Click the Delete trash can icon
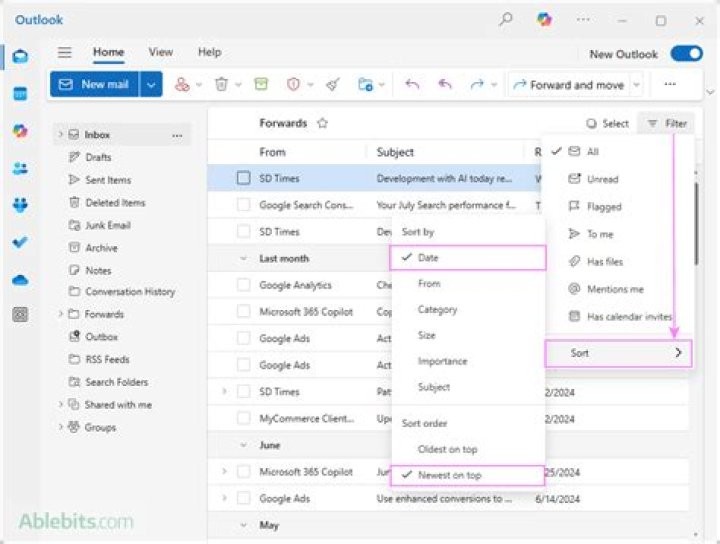This screenshot has width=720, height=544. coord(221,84)
